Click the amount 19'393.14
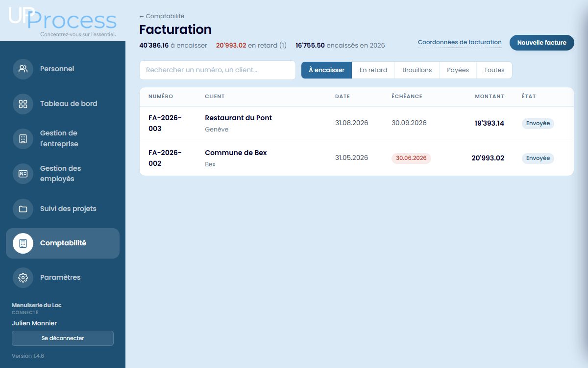This screenshot has height=368, width=588. (x=489, y=123)
